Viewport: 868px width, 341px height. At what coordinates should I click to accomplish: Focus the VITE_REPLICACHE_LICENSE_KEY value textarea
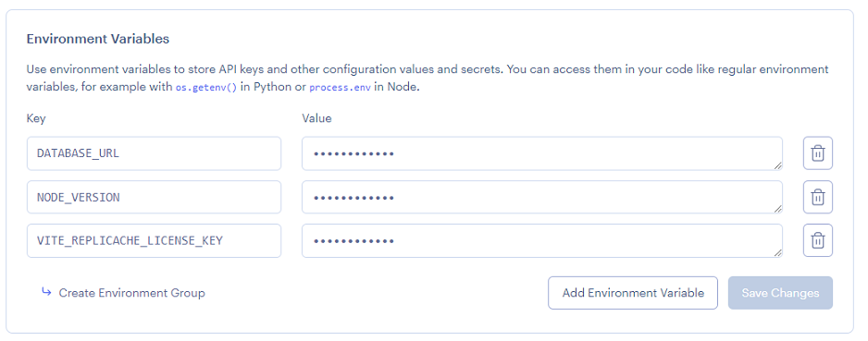point(542,241)
